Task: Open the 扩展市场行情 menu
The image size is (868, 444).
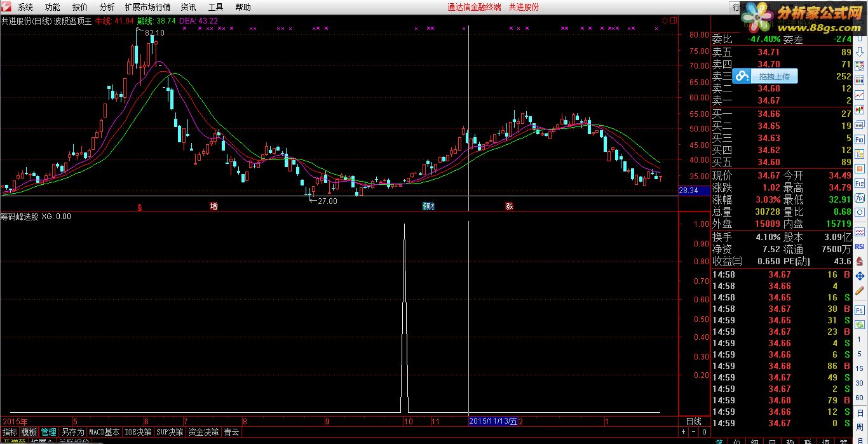Action: coord(148,7)
